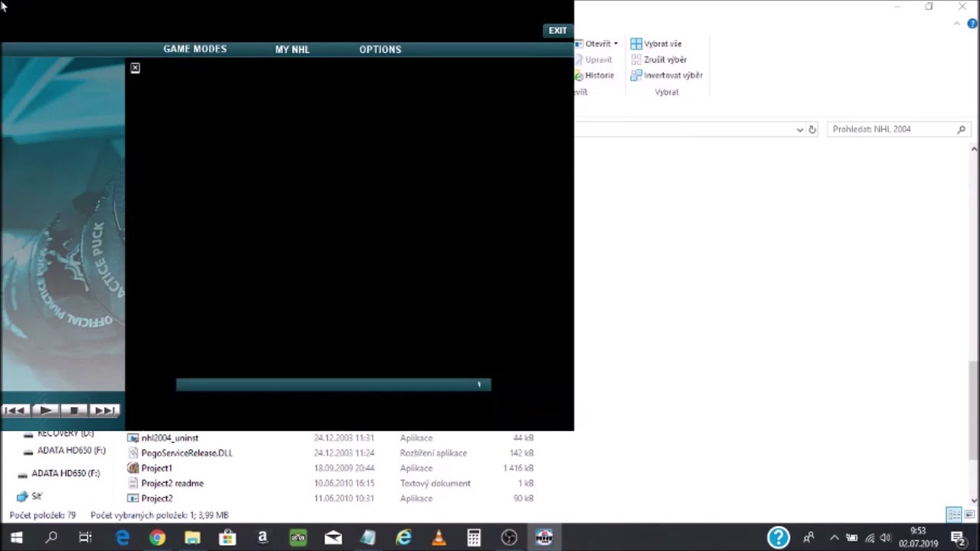
Task: Stop the music playback in NHL menu
Action: point(74,410)
